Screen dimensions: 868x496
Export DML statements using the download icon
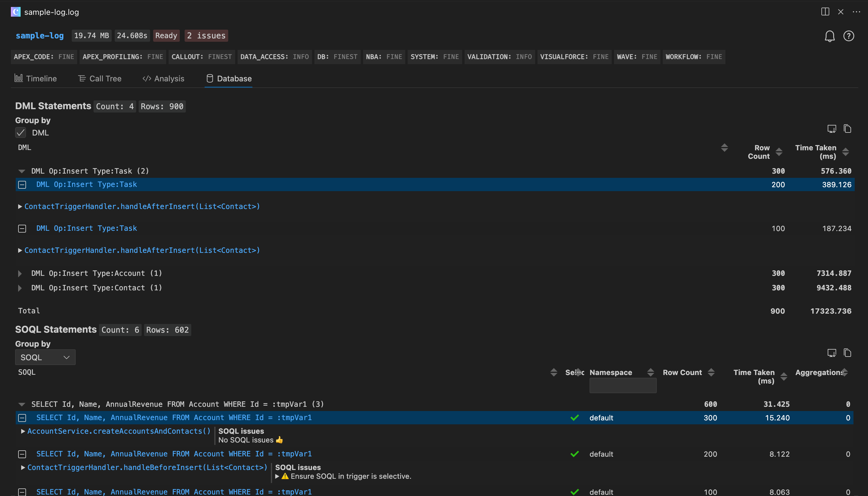[x=832, y=129]
